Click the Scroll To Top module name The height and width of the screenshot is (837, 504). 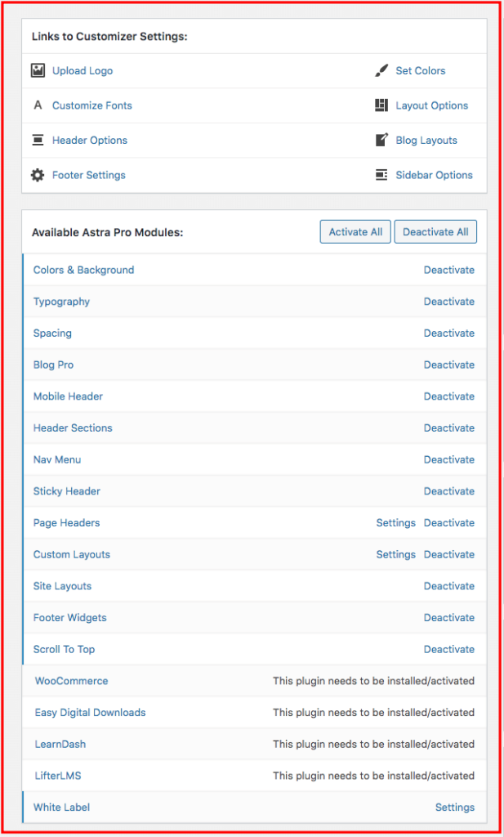64,649
